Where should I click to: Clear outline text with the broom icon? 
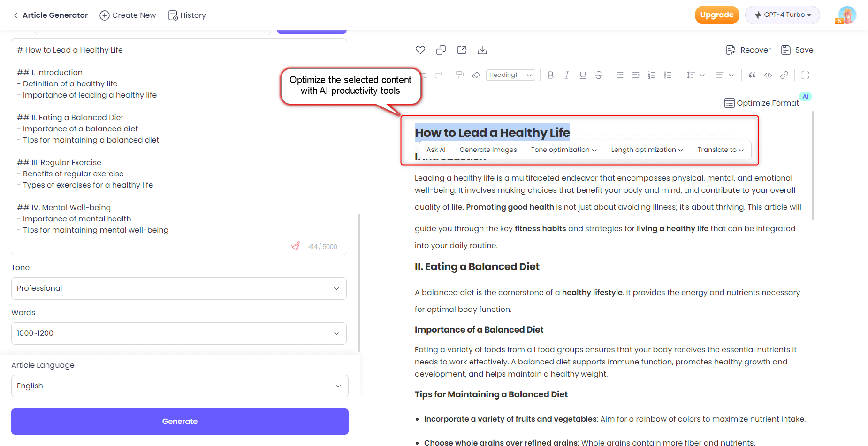pos(296,246)
